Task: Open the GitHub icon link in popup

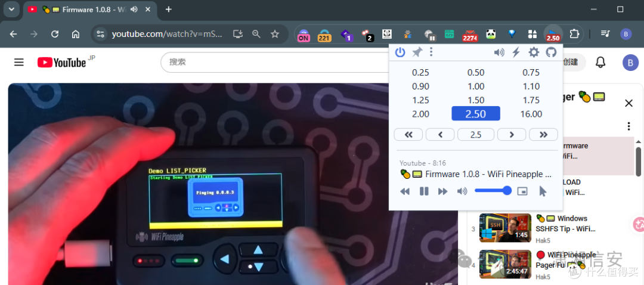Action: click(x=551, y=52)
